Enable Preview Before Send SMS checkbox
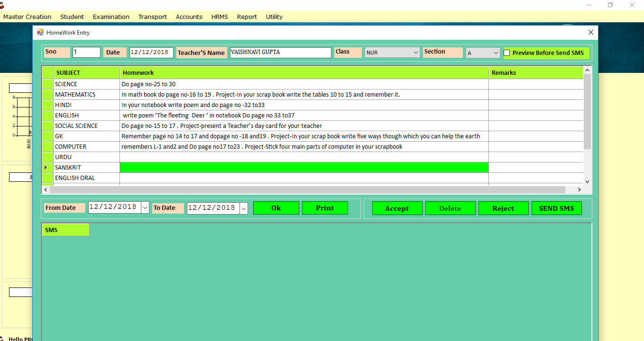Screen dimensions: 644x341 (x=507, y=53)
